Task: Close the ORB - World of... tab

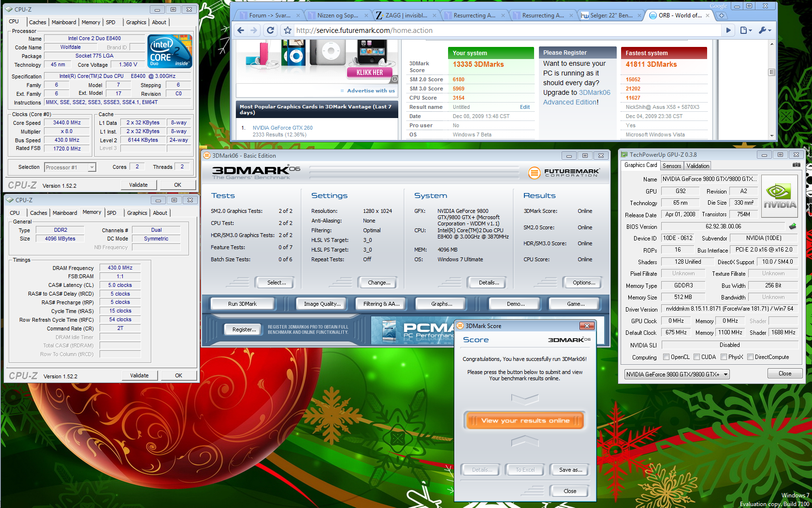Action: [x=708, y=15]
